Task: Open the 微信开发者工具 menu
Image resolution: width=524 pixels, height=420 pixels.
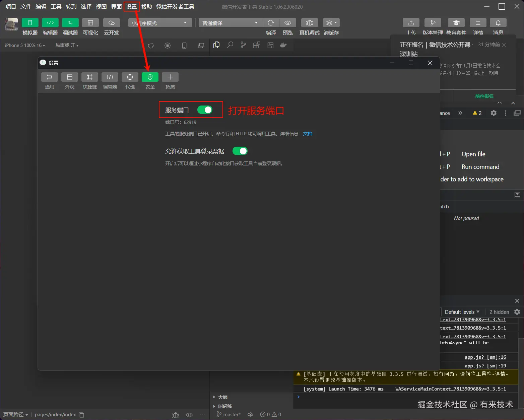Action: pos(175,6)
